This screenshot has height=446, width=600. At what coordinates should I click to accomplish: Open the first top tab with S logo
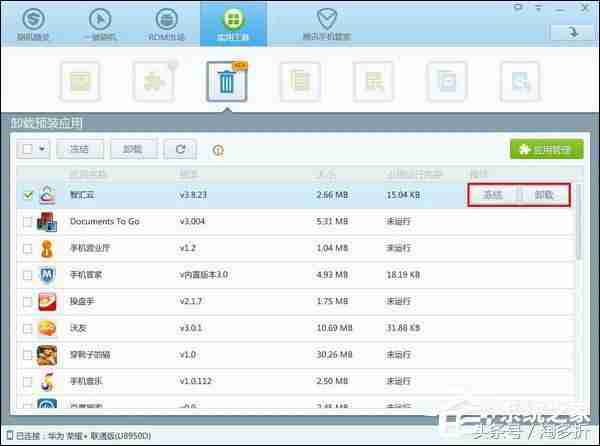33,24
